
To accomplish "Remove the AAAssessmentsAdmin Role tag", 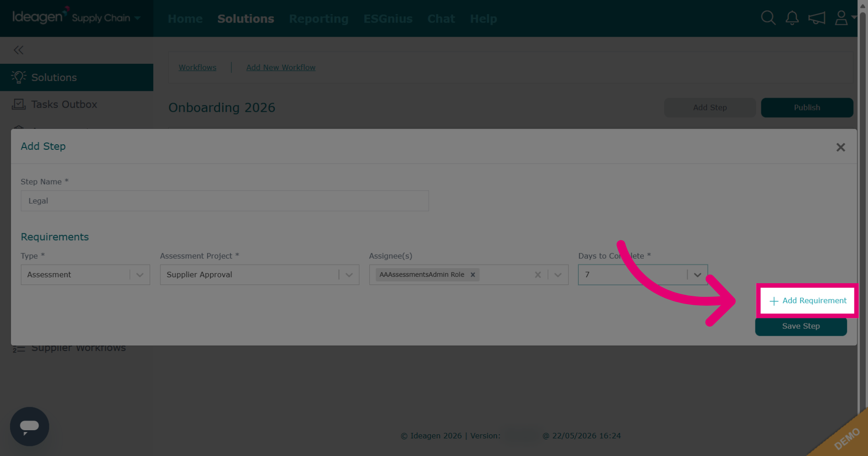I will (472, 275).
